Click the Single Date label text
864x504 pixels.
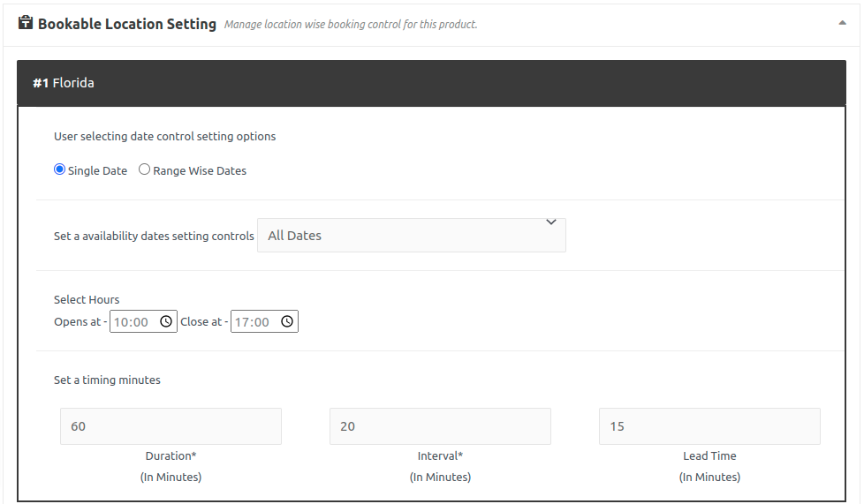click(x=97, y=170)
